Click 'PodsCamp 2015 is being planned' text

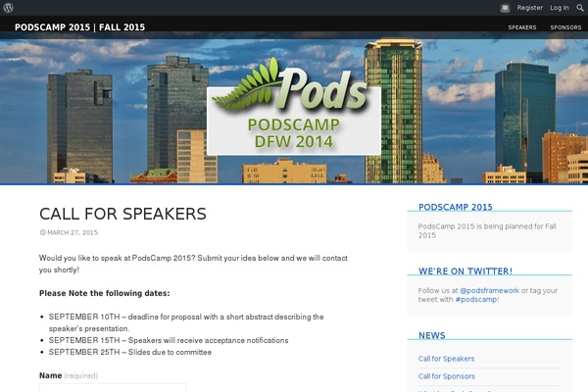pos(487,230)
